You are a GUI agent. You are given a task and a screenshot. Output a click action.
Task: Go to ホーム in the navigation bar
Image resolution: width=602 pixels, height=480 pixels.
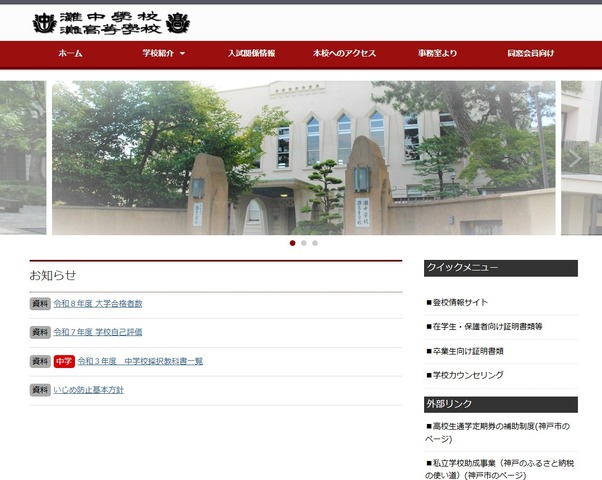[x=70, y=53]
